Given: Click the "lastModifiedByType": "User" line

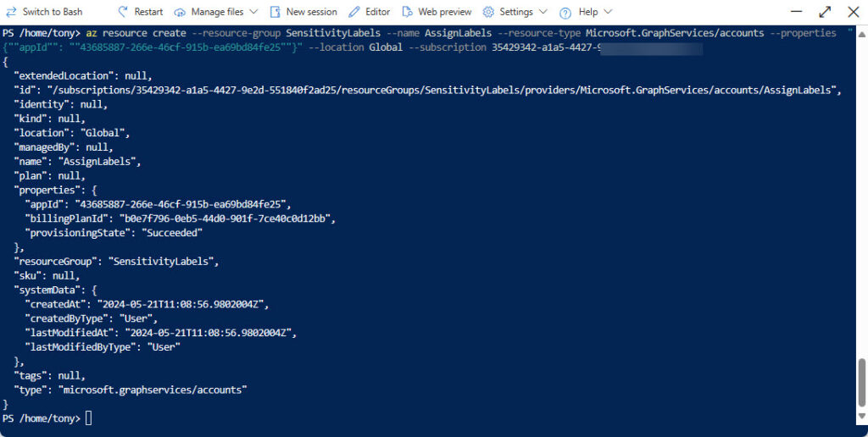Looking at the screenshot, I should tap(103, 347).
